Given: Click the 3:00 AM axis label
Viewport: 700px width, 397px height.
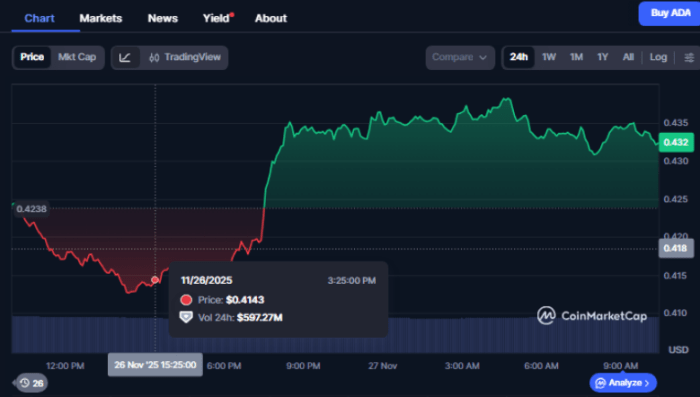Looking at the screenshot, I should tap(462, 366).
